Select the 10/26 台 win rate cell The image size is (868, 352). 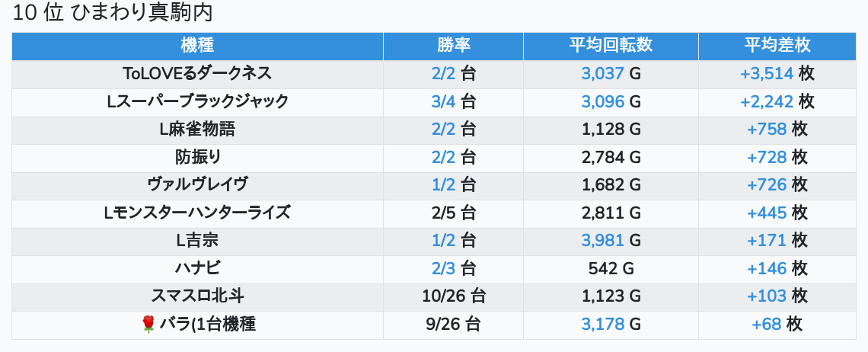tap(453, 296)
